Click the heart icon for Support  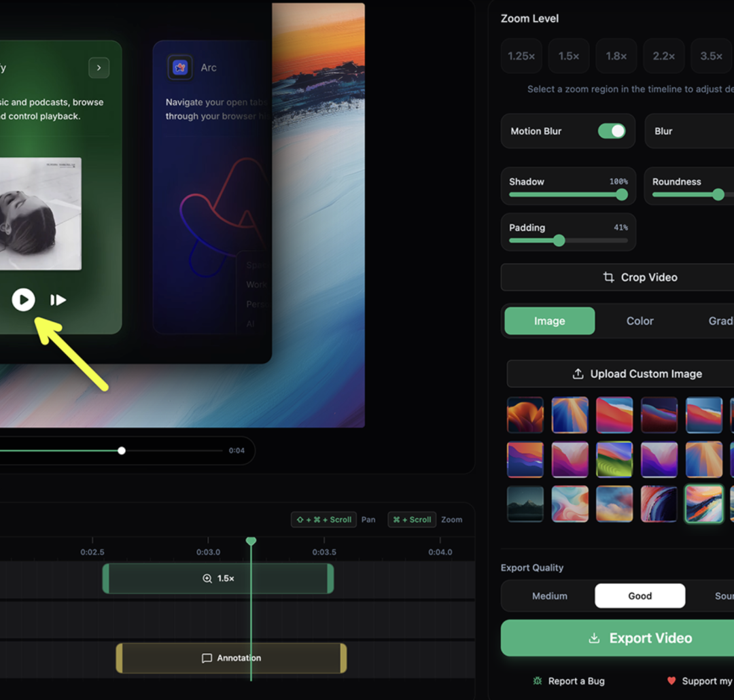pyautogui.click(x=671, y=681)
